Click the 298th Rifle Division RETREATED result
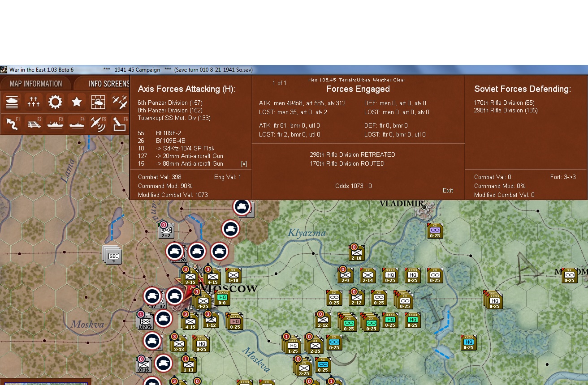The height and width of the screenshot is (385, 588). coord(353,155)
